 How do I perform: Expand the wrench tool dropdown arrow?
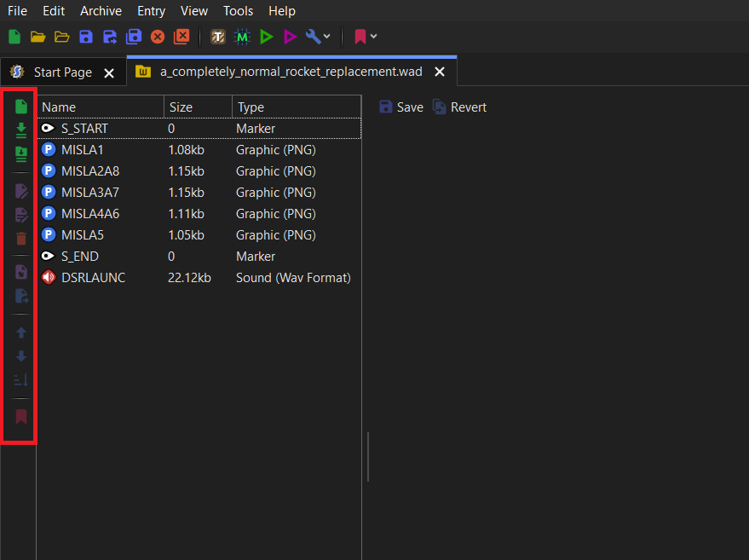click(327, 37)
